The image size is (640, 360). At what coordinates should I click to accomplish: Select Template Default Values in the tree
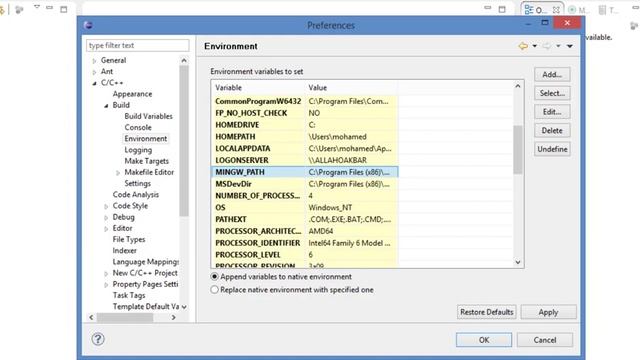tap(146, 307)
